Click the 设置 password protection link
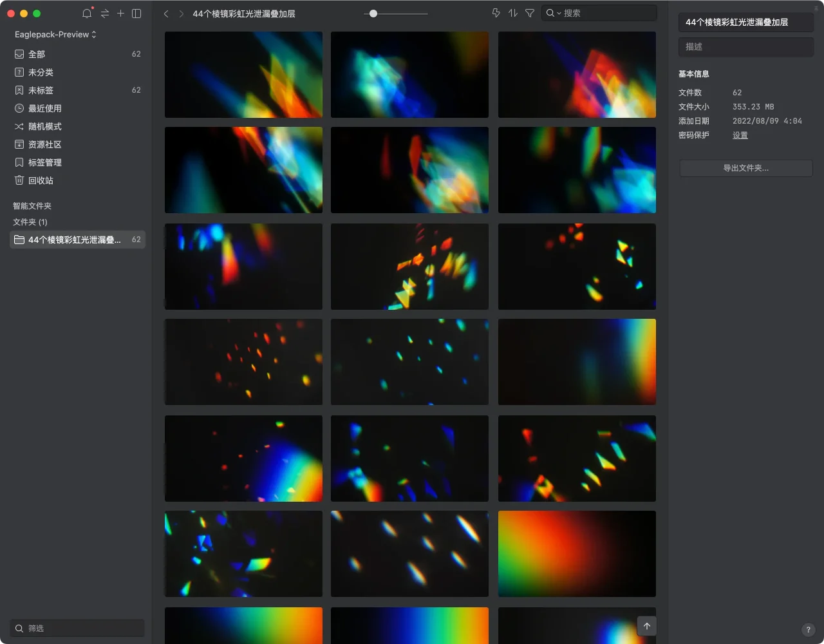This screenshot has height=644, width=824. 740,135
